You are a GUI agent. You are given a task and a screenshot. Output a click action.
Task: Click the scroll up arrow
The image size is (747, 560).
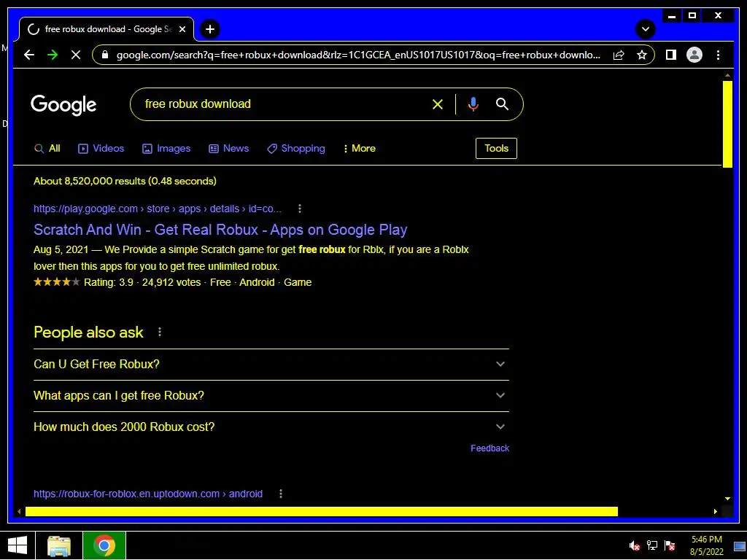[x=727, y=75]
